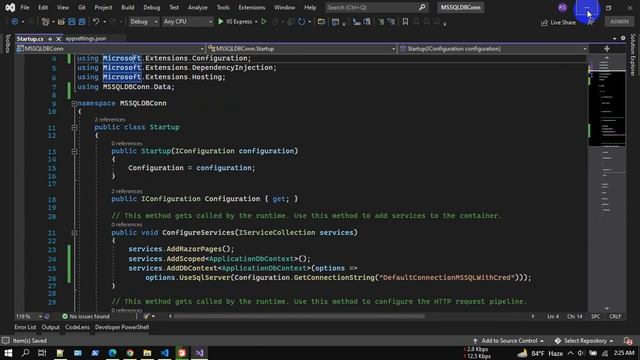Open Solution Explorer side panel
The width and height of the screenshot is (640, 360).
pyautogui.click(x=633, y=54)
